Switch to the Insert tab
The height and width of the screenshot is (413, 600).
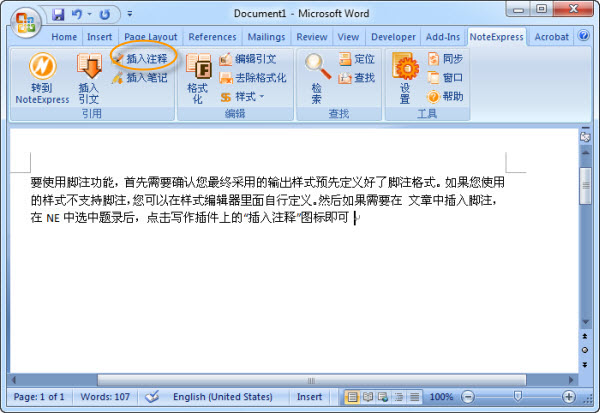tap(99, 37)
